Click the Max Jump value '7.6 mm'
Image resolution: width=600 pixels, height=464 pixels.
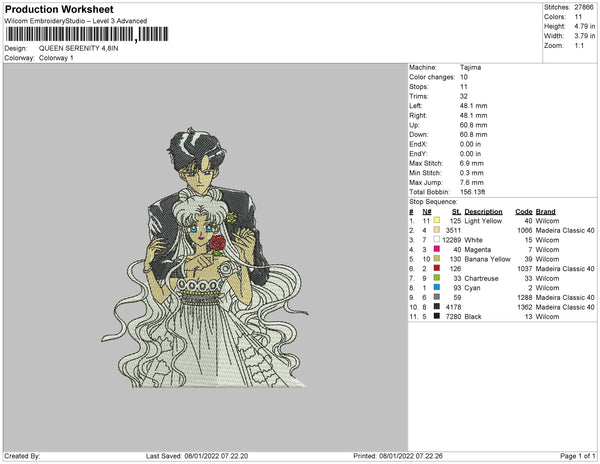tap(471, 182)
